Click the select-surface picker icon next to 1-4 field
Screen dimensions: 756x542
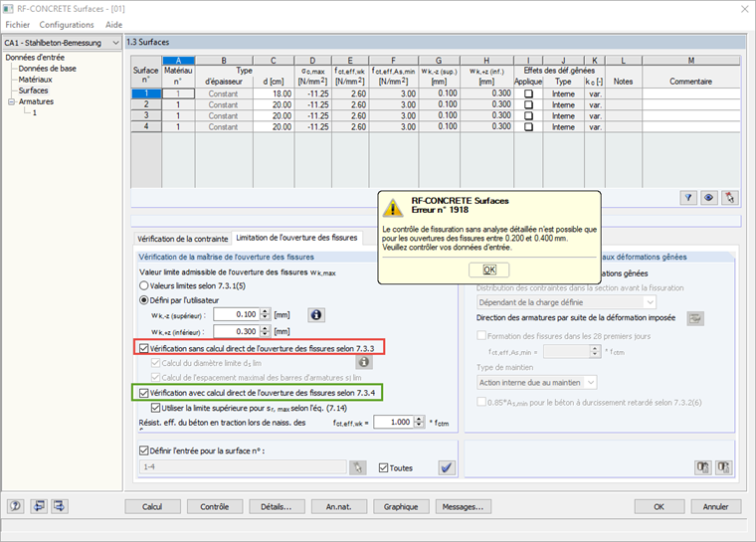pos(357,467)
